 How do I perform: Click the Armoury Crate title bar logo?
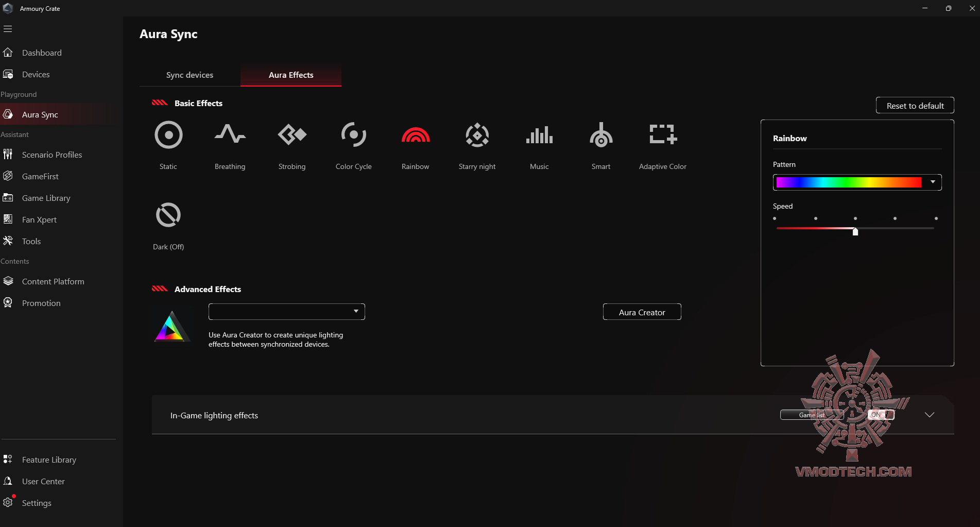click(8, 8)
